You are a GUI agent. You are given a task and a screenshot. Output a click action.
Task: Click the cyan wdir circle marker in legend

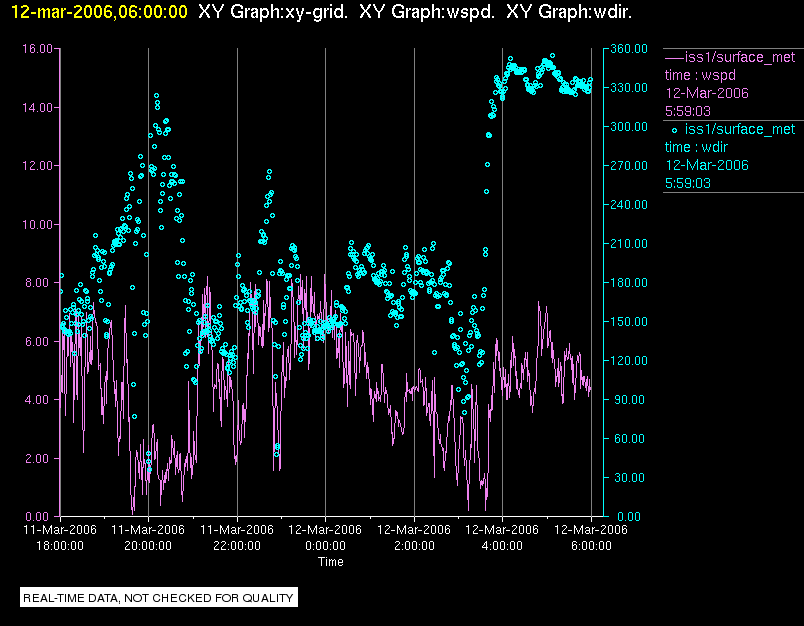click(x=674, y=129)
